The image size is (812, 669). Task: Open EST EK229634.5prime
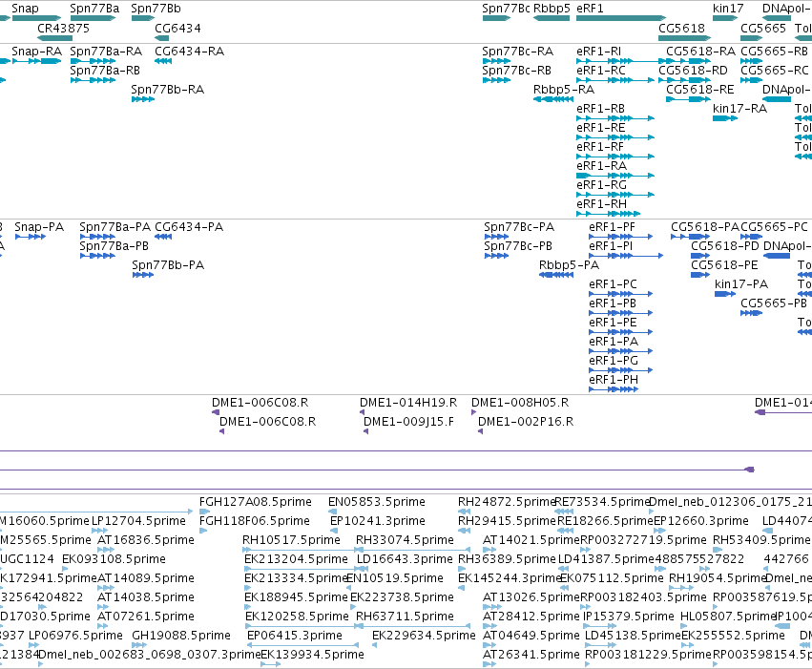click(x=375, y=646)
